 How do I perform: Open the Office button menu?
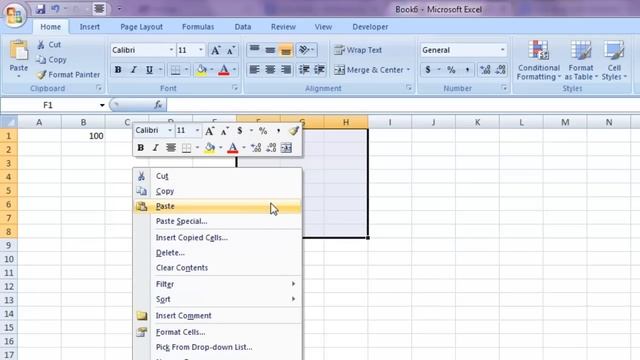point(15,15)
